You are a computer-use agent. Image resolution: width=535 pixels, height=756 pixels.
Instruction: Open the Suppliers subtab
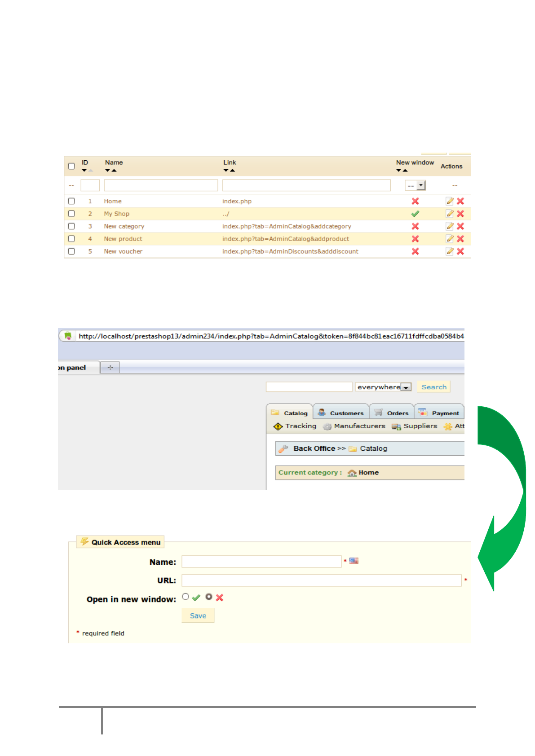[414, 426]
